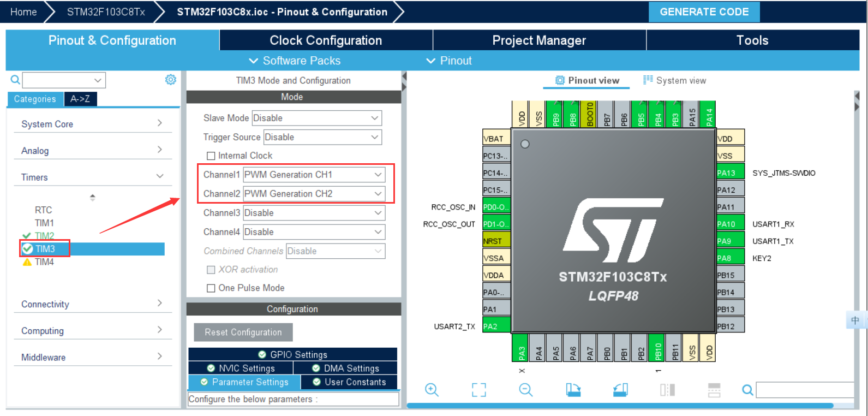Select the BOOT0 pin at the chip top

(x=589, y=114)
